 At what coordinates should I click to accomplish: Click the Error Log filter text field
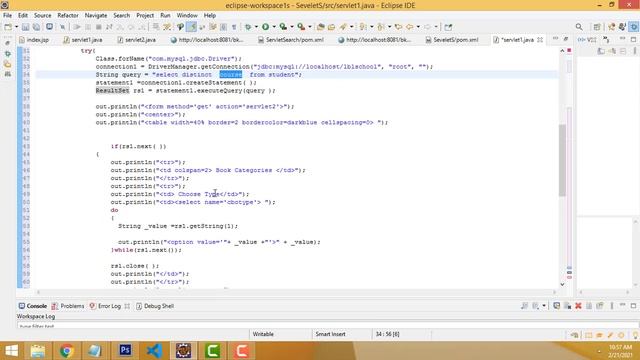[x=327, y=326]
